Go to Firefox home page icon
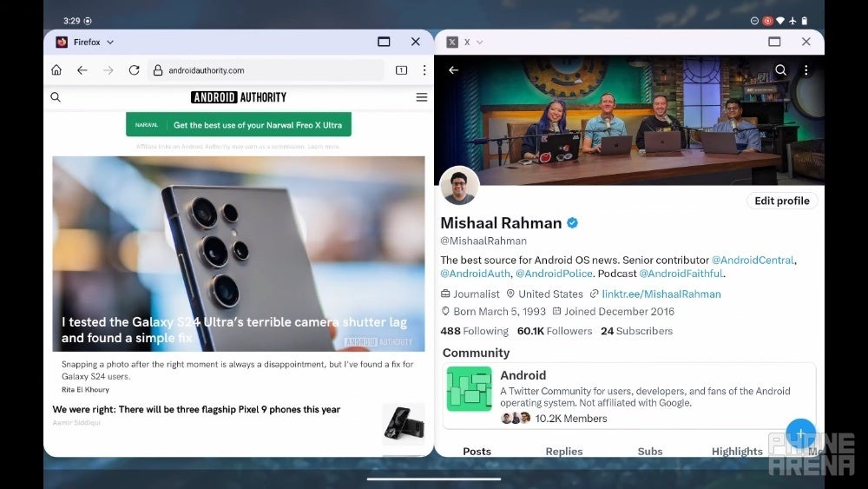868x489 pixels. [56, 69]
